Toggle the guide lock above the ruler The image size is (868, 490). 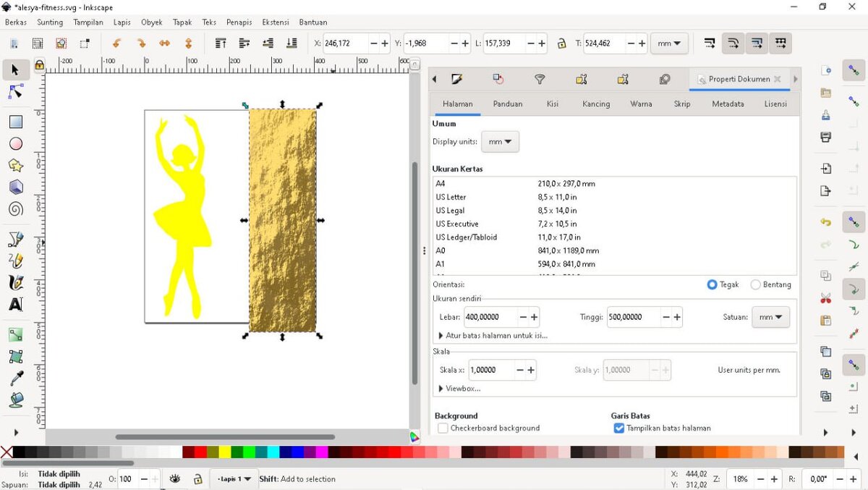(x=39, y=65)
